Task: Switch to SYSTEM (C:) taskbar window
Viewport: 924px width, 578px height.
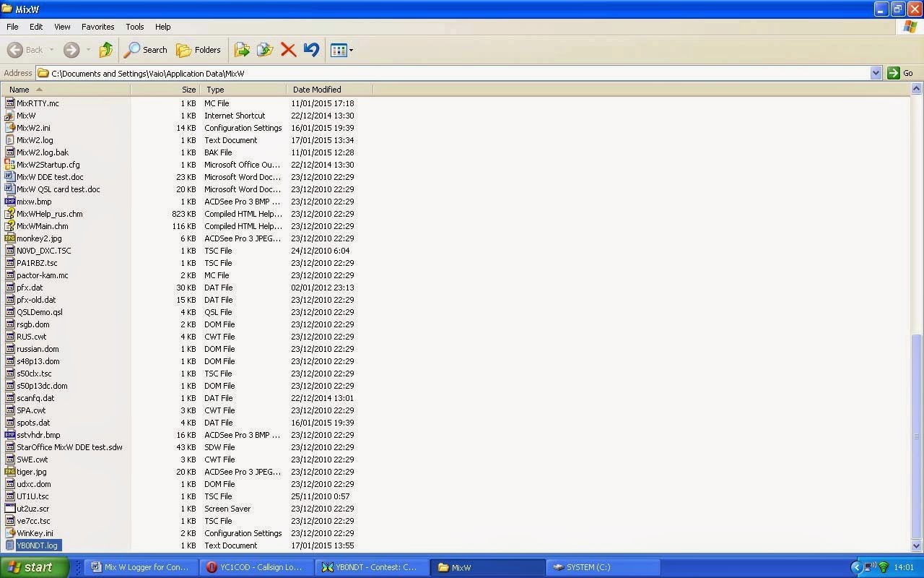Action: tap(603, 567)
